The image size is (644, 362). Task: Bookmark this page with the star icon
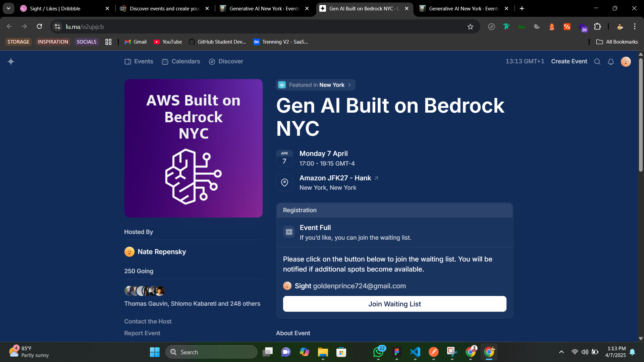pyautogui.click(x=470, y=26)
